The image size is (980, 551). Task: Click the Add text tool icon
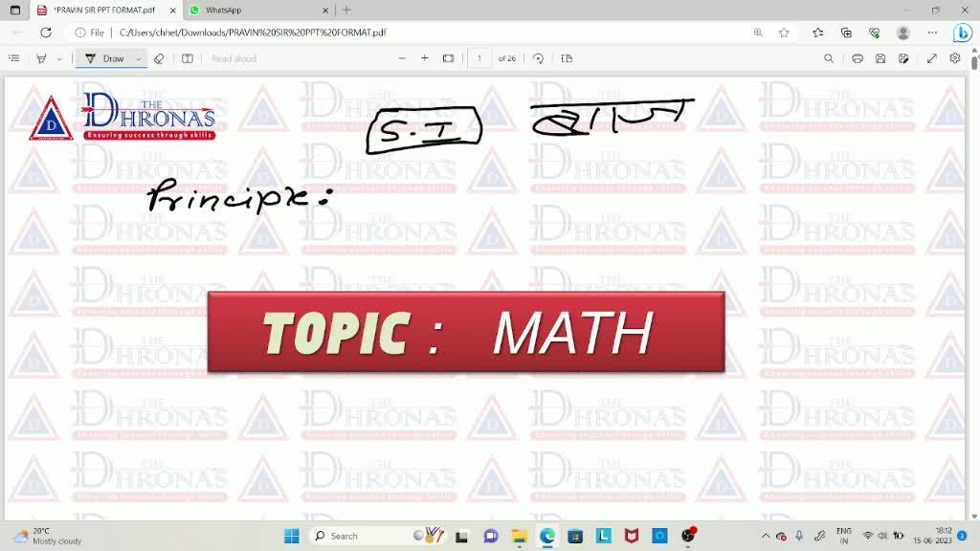point(188,58)
